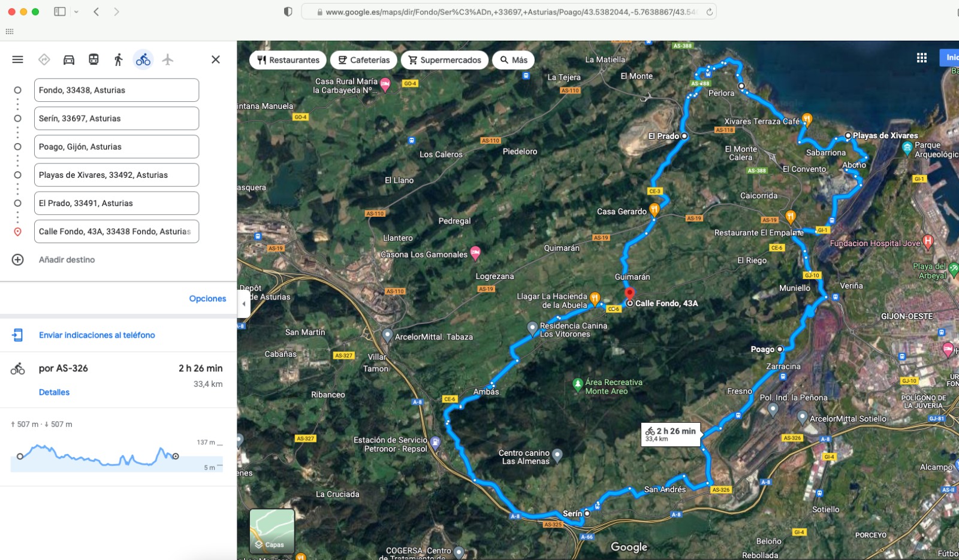Switch map layers via Capas thumbnail

click(x=272, y=531)
